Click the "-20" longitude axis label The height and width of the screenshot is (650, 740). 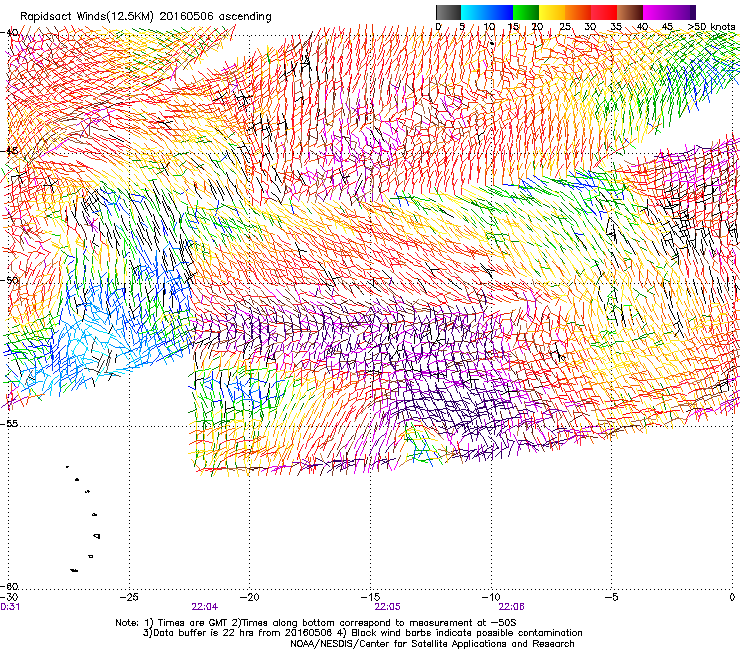click(250, 597)
